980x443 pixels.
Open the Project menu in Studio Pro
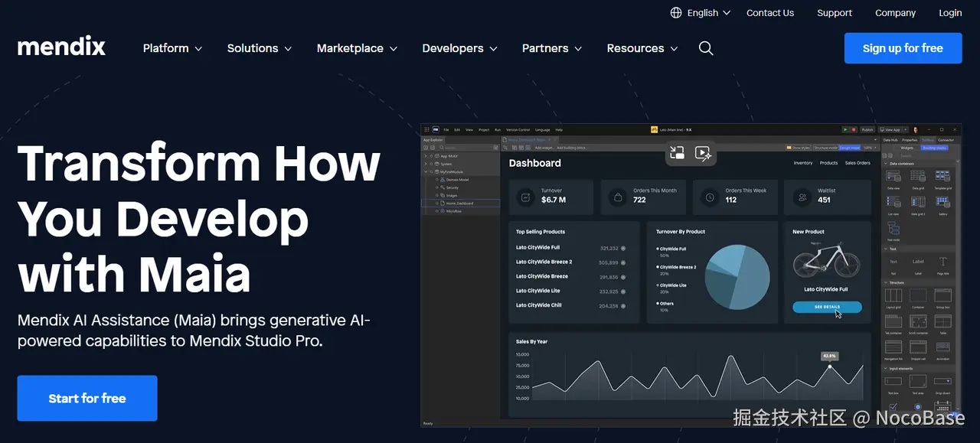484,130
